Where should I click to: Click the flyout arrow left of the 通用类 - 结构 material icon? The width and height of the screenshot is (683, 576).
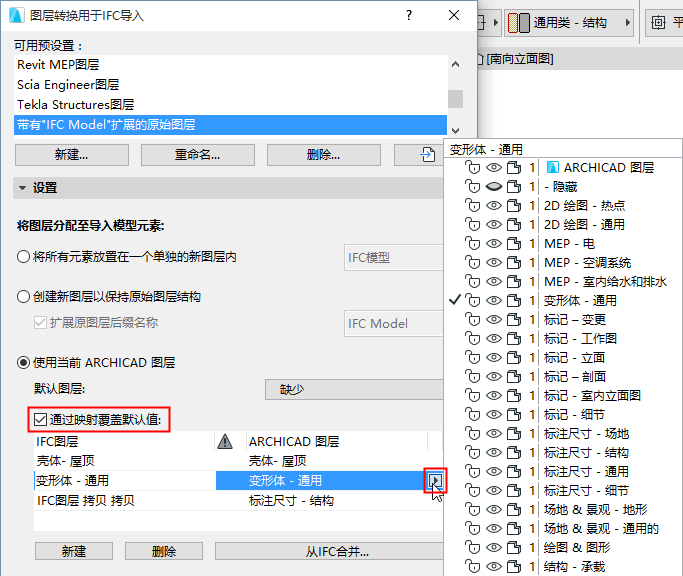(496, 23)
